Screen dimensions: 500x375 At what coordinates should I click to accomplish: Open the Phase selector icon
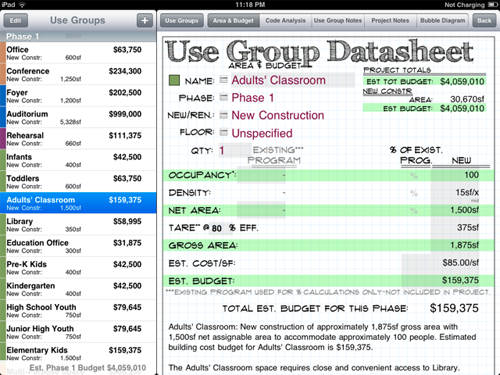click(224, 97)
